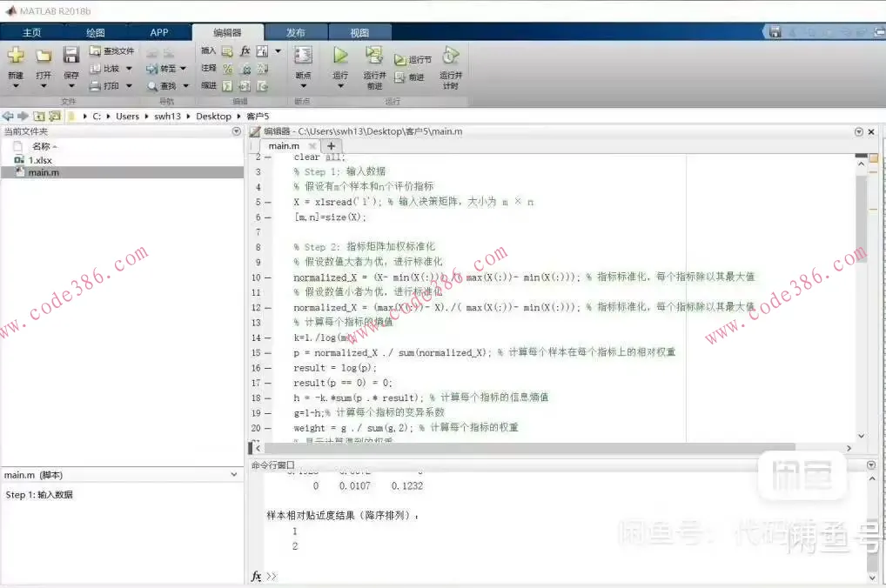The height and width of the screenshot is (588, 886).
Task: Switch to the 主页 ribbon tab
Action: click(31, 33)
